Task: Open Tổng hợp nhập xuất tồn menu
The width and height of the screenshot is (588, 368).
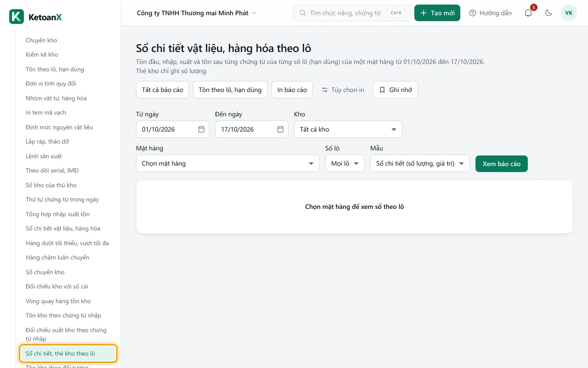Action: (x=58, y=214)
